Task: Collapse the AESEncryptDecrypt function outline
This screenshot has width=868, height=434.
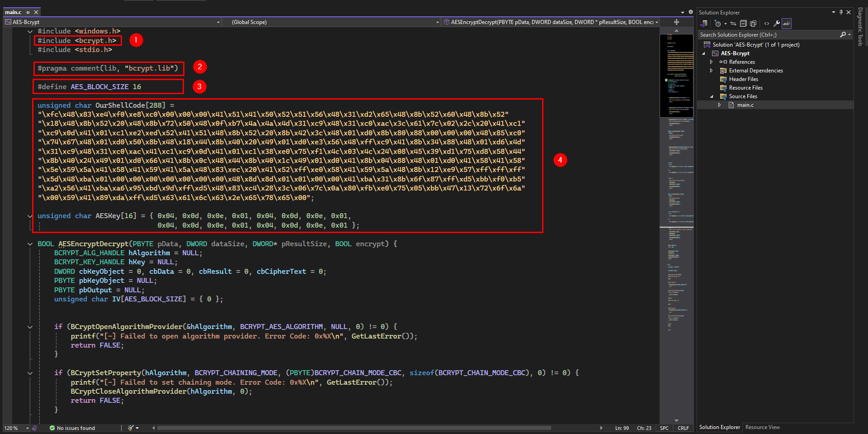Action: point(30,244)
